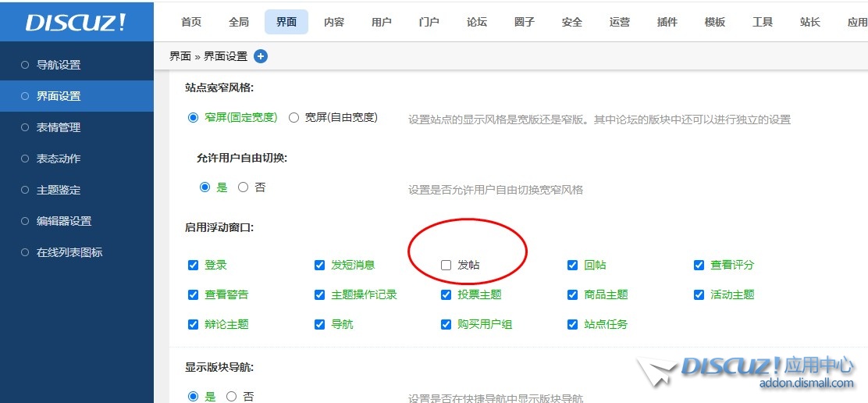Image resolution: width=868 pixels, height=403 pixels.
Task: Go to 表态动作 in the sidebar
Action: 77,159
